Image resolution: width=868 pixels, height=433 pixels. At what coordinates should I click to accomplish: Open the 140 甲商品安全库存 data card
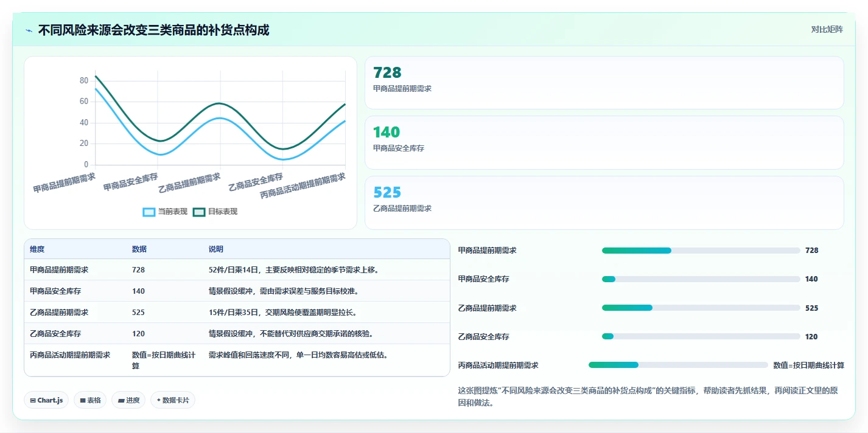[x=604, y=142]
